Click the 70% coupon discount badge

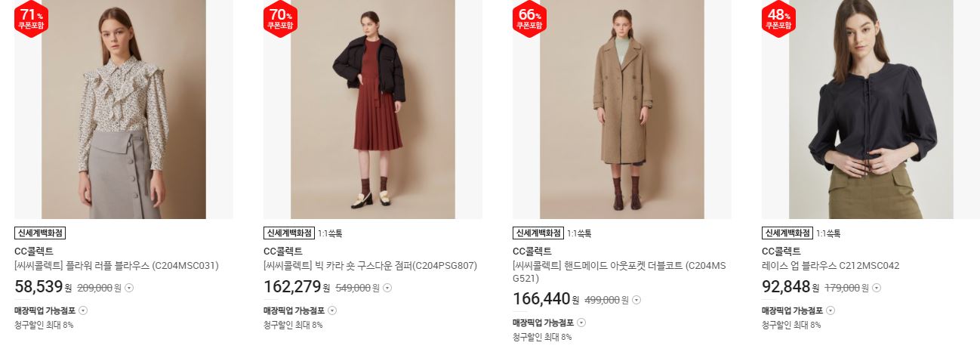(x=280, y=18)
